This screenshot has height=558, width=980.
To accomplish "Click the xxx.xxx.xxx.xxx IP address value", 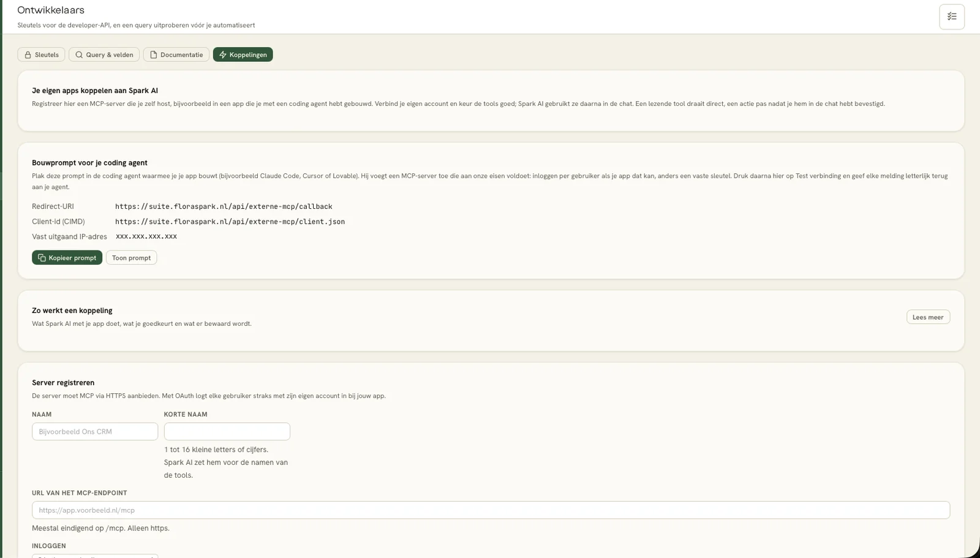I will (x=146, y=236).
